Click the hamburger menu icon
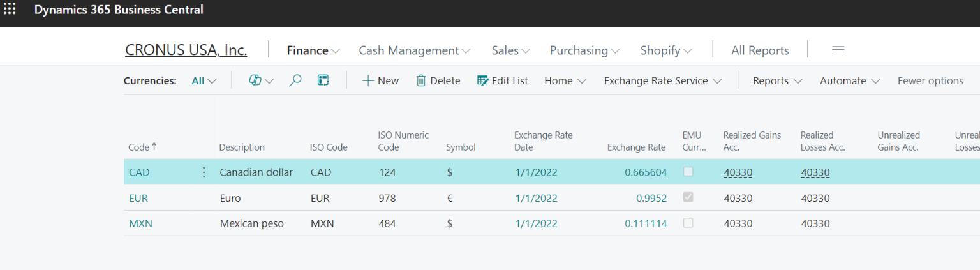 pos(838,50)
